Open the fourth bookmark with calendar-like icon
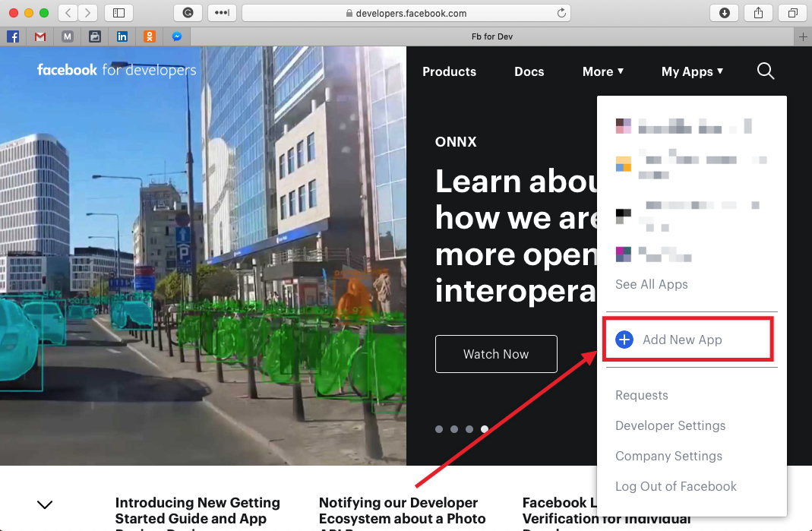Image resolution: width=812 pixels, height=531 pixels. (x=95, y=36)
